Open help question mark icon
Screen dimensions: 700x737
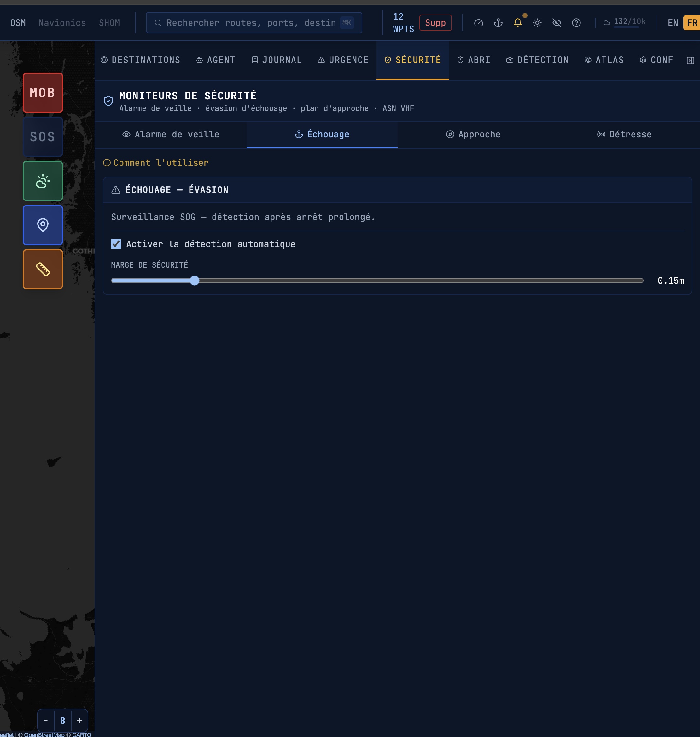tap(576, 23)
